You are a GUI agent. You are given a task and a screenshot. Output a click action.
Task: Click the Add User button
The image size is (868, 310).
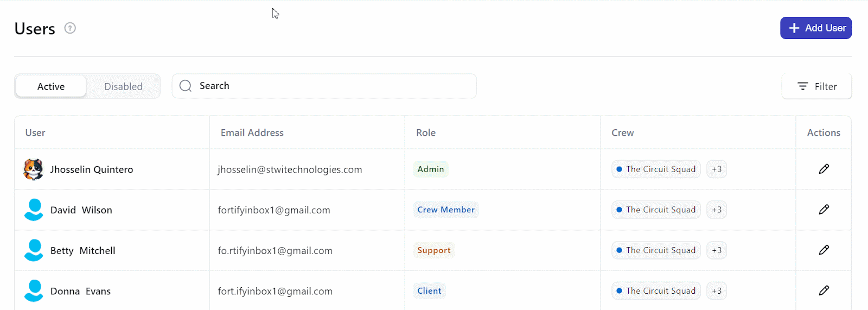pos(816,28)
